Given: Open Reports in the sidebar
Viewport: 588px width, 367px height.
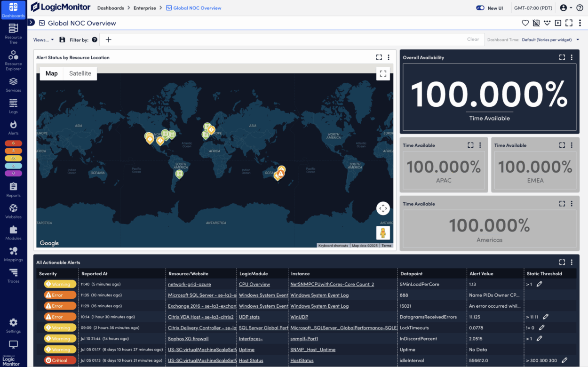Looking at the screenshot, I should (x=13, y=190).
